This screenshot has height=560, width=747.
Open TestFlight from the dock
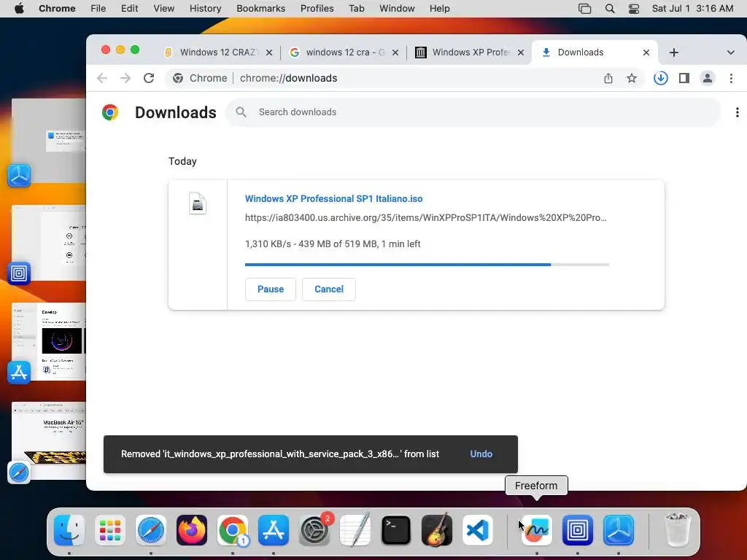pyautogui.click(x=619, y=530)
